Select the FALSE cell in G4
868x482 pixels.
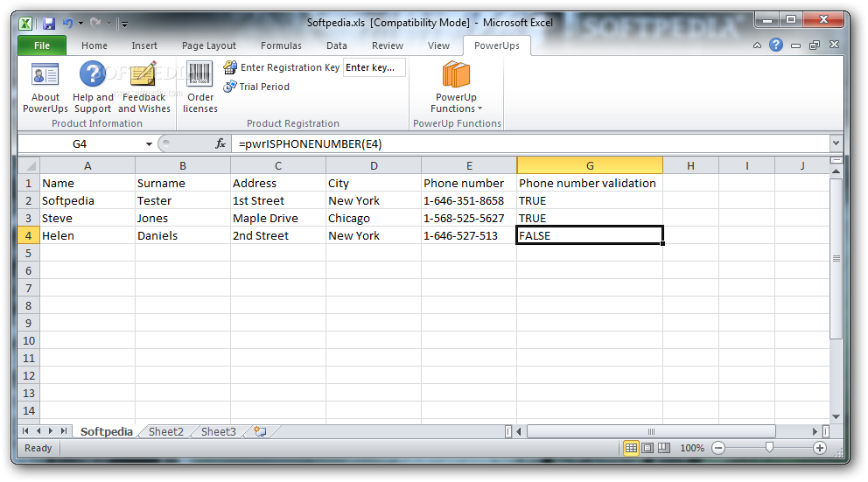590,235
